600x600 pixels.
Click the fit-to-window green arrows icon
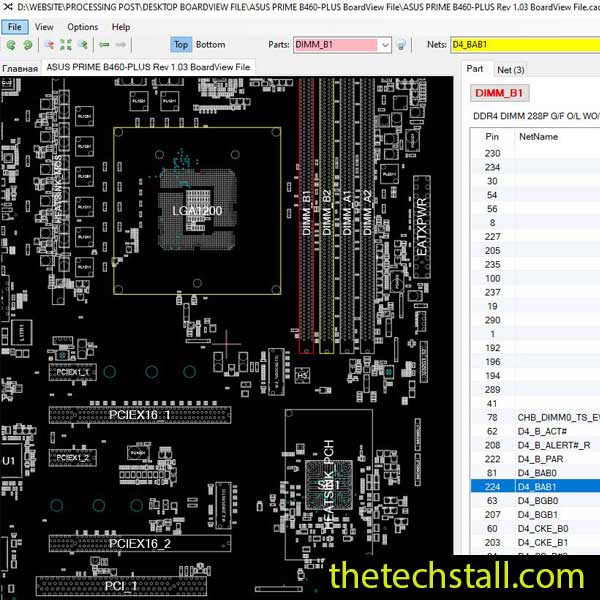pyautogui.click(x=65, y=45)
